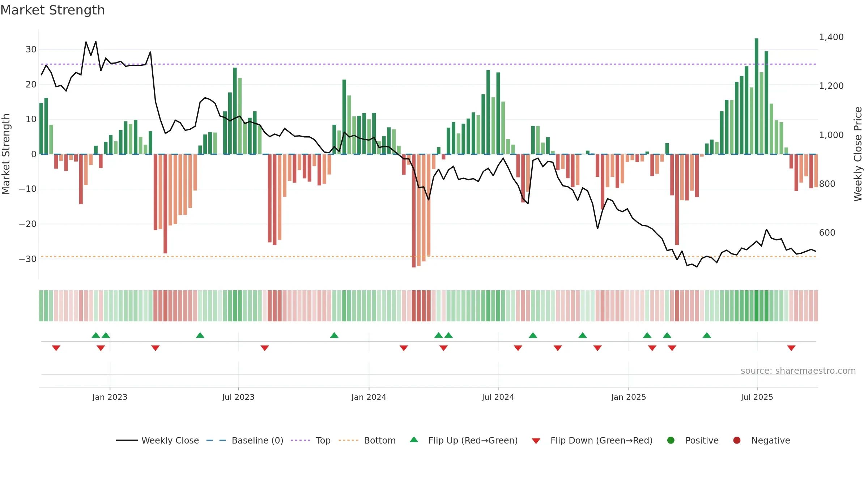868x488 pixels.
Task: Click the deepest red bar below minus thirty
Action: point(414,211)
